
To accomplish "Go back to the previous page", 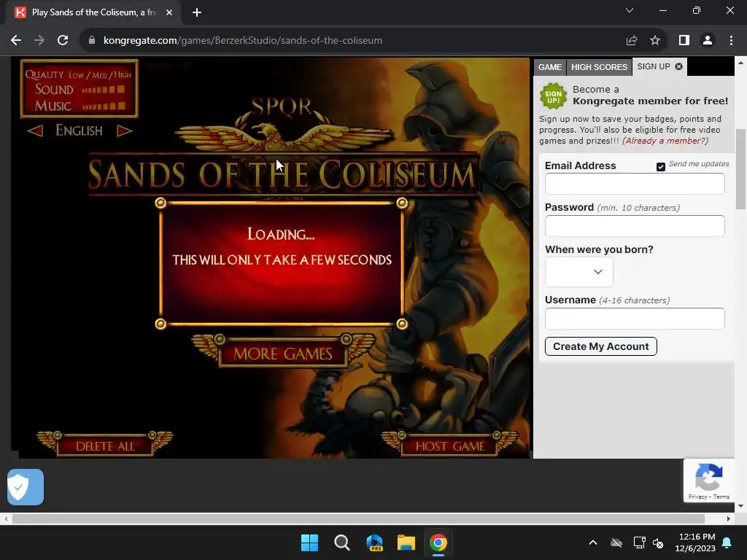I will click(x=16, y=41).
